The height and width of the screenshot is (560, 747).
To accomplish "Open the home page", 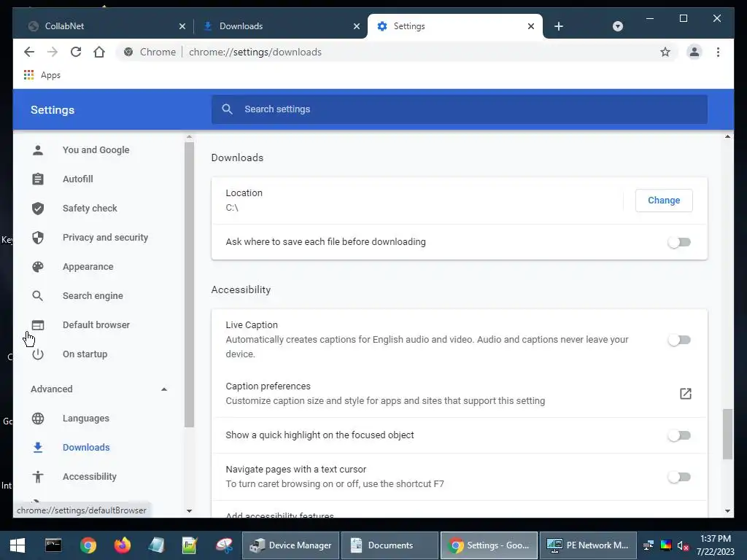I will pos(99,52).
